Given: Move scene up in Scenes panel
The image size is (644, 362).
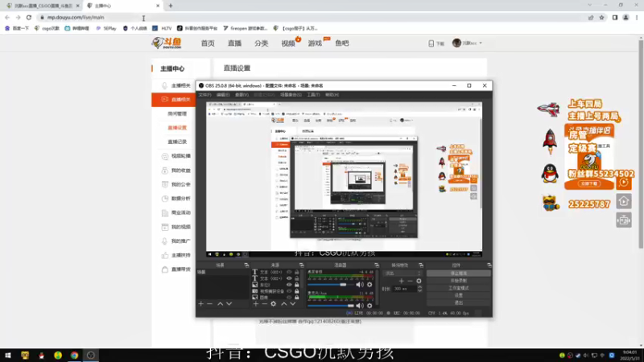Looking at the screenshot, I should coord(220,304).
